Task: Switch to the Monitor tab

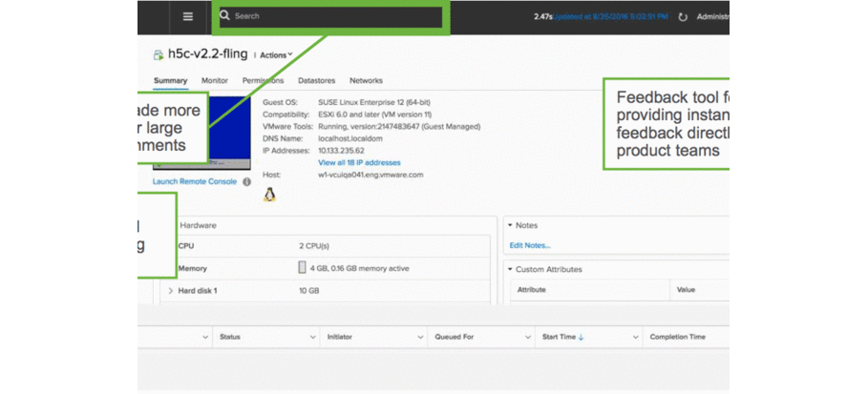Action: 215,81
